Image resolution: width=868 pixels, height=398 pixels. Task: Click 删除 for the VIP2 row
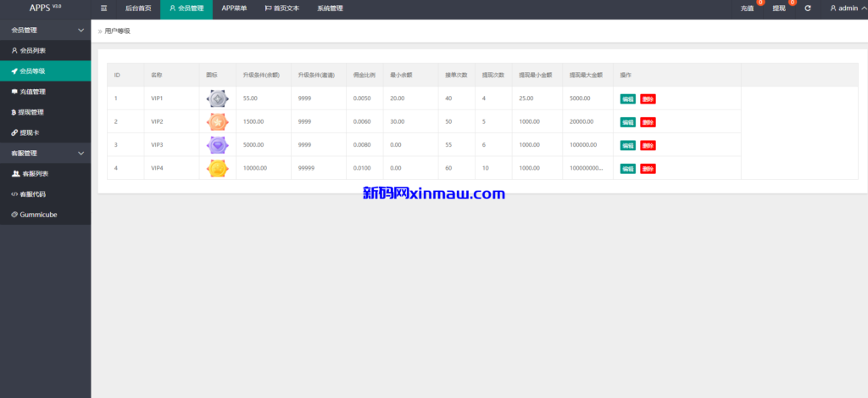click(x=648, y=122)
